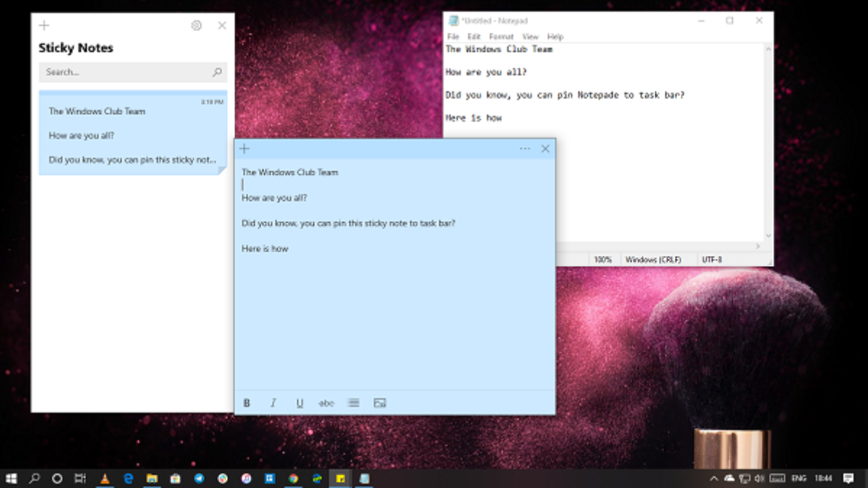Toggle underline formatting in the sticky note
868x488 pixels.
[299, 403]
